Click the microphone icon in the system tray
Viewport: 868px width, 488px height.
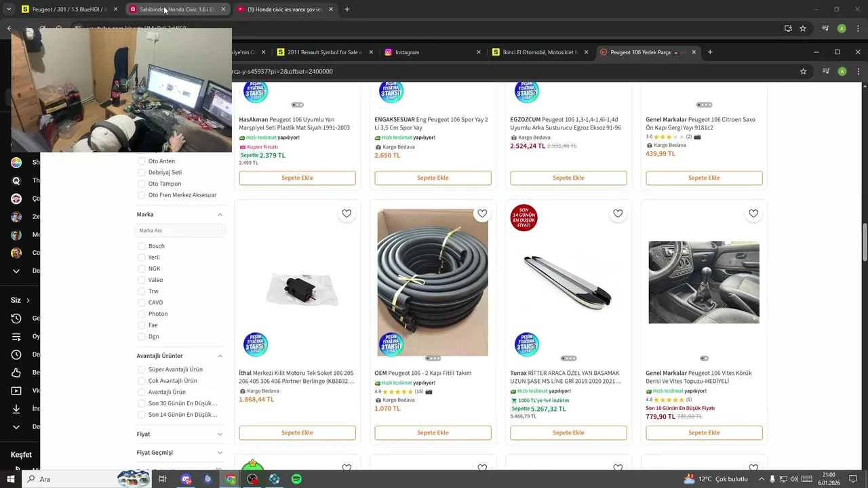pos(772,479)
